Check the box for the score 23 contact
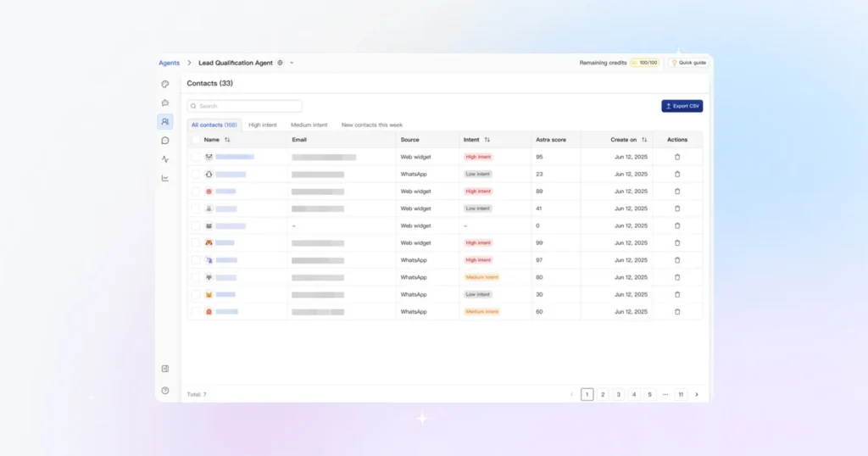The height and width of the screenshot is (456, 868). tap(196, 175)
